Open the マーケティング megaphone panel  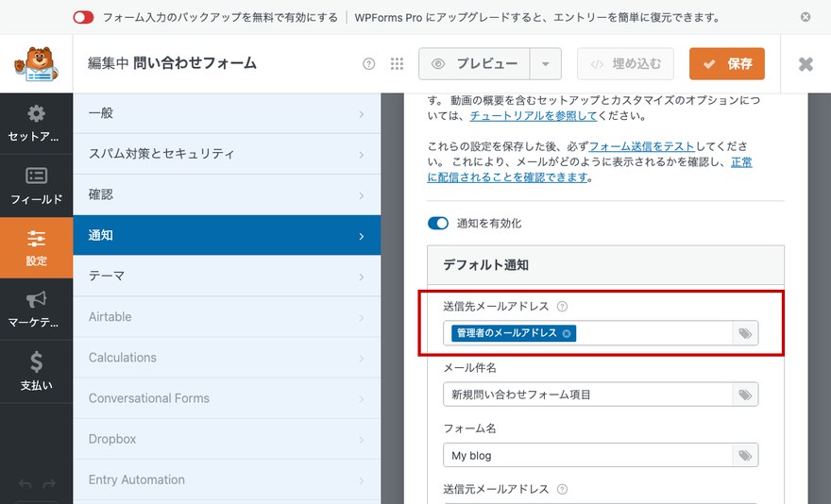36,310
